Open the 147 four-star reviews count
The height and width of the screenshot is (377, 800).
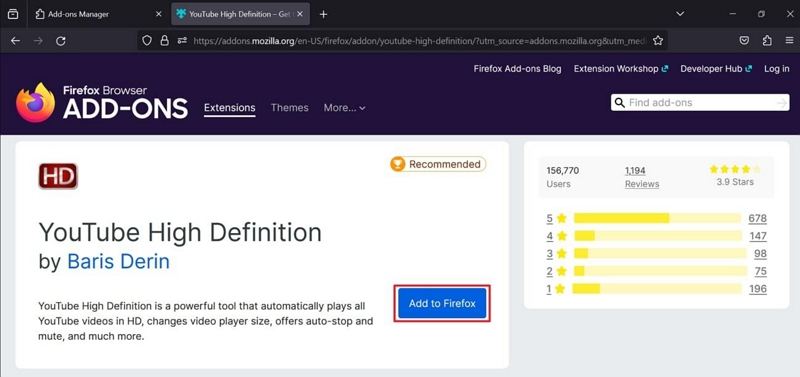(758, 236)
